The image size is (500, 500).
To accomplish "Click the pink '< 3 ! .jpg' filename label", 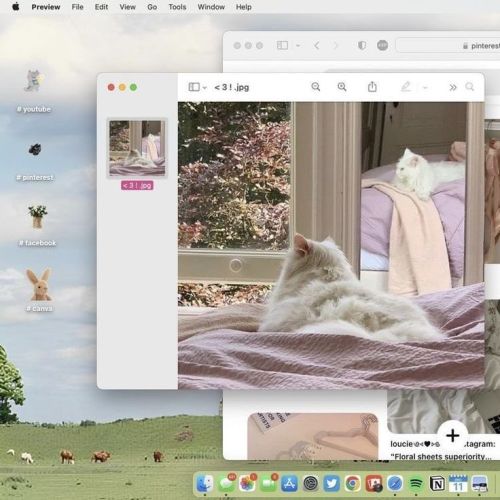I will (x=137, y=185).
